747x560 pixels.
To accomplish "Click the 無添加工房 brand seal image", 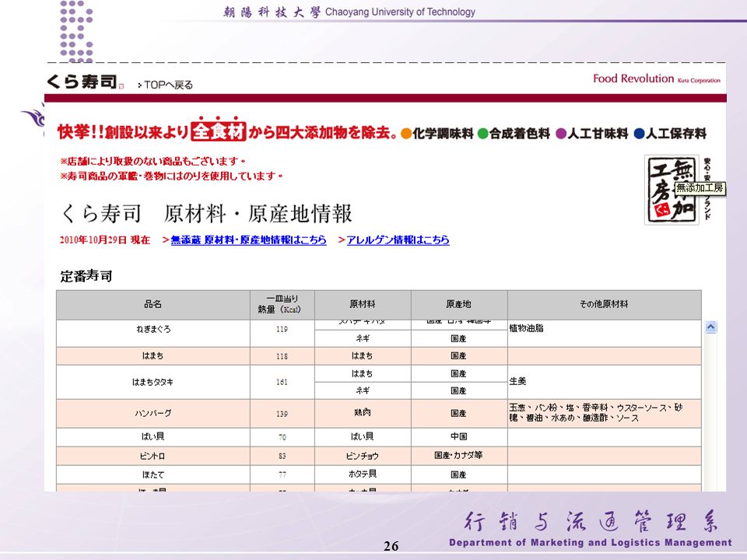I will [672, 190].
